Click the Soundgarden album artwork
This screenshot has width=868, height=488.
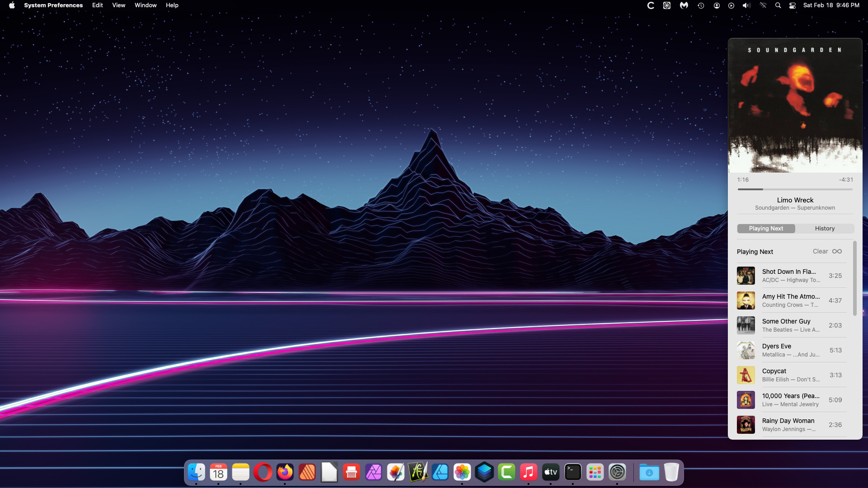[795, 105]
